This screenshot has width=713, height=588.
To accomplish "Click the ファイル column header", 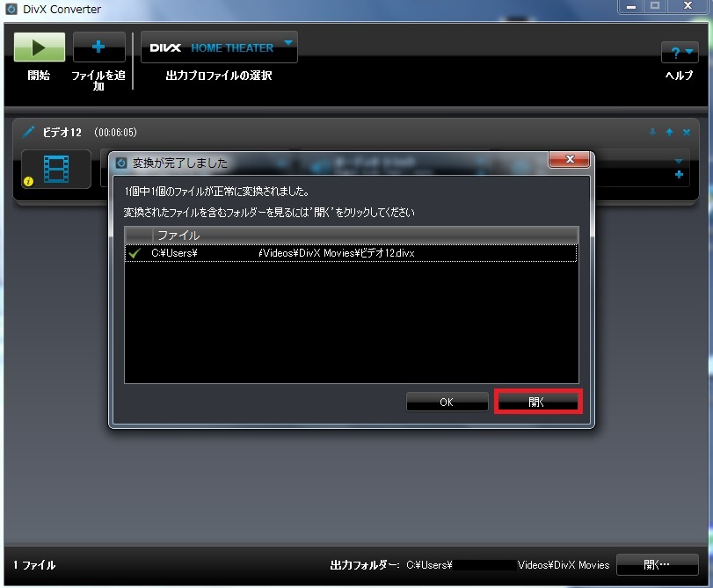I will point(366,235).
